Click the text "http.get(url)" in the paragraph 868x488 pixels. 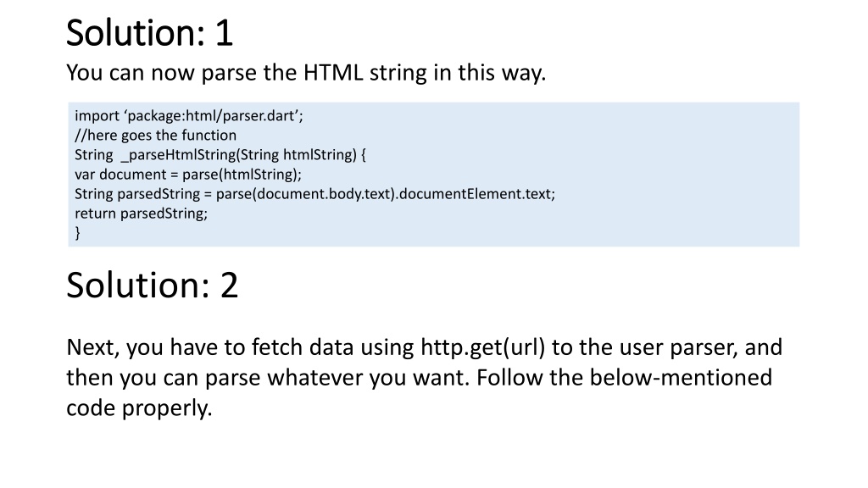(482, 347)
